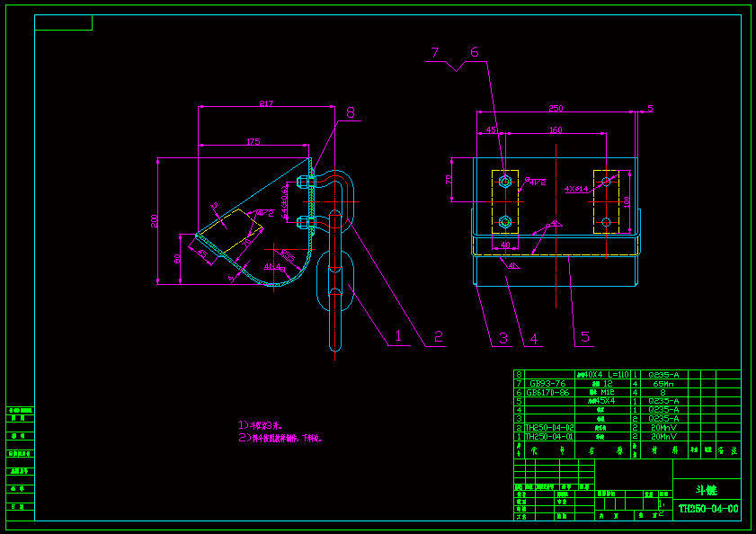This screenshot has height=534, width=756.
Task: Click part callout number 5 label
Action: point(584,337)
